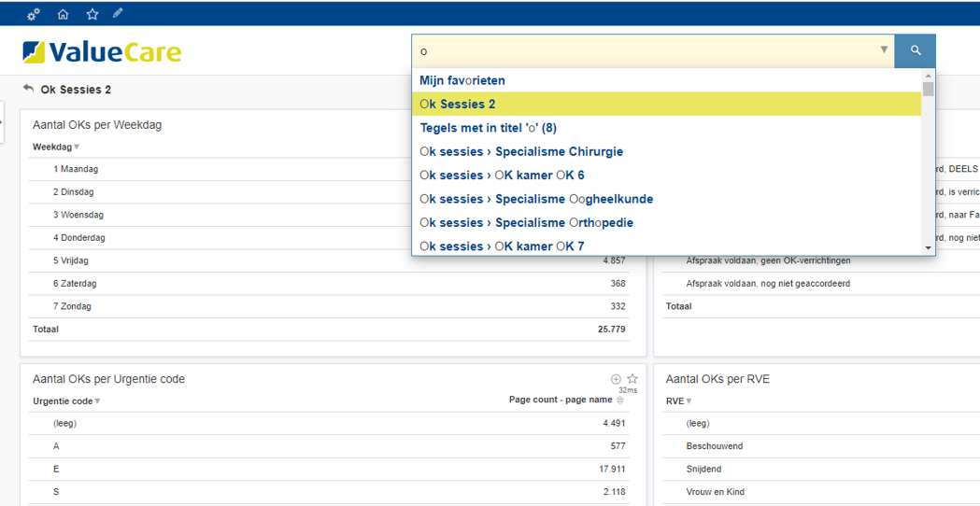
Task: Collapse the search box dropdown arrow
Action: click(884, 50)
